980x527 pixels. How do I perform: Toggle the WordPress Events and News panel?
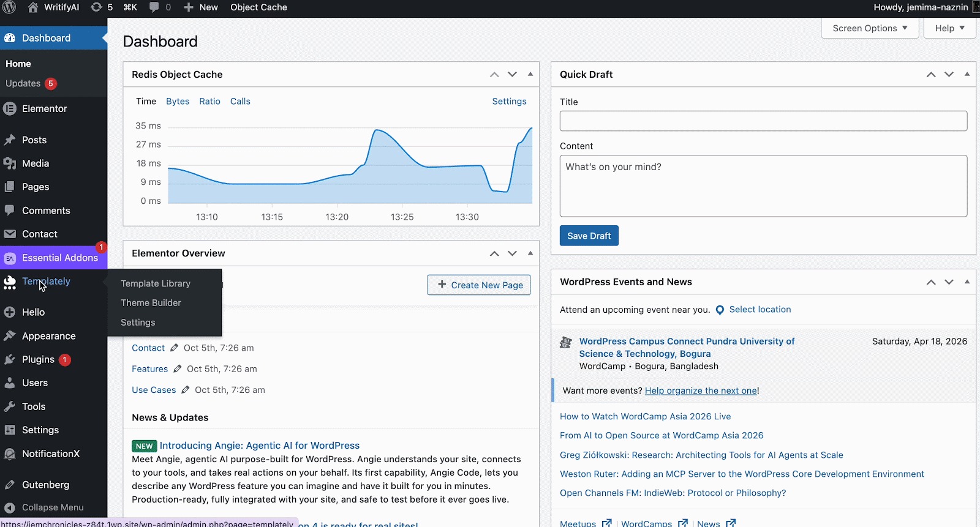click(x=967, y=282)
